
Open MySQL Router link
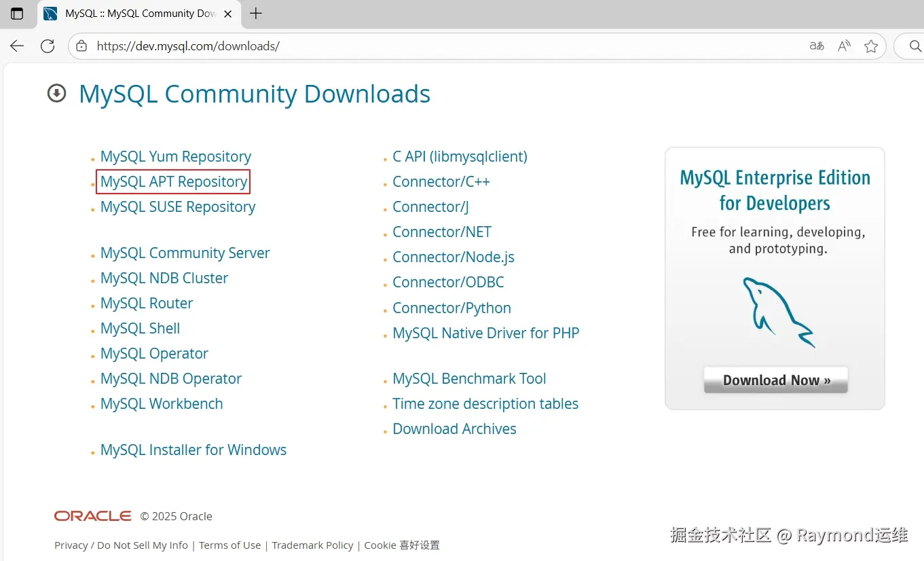click(x=147, y=303)
